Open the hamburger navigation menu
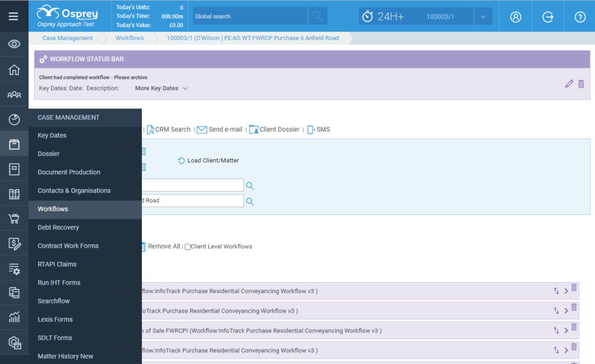595x364 pixels. (15, 16)
